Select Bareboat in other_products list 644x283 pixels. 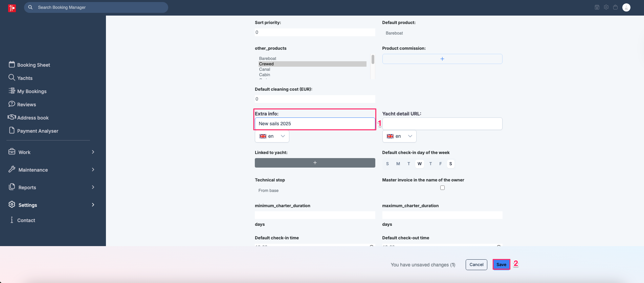click(313, 59)
